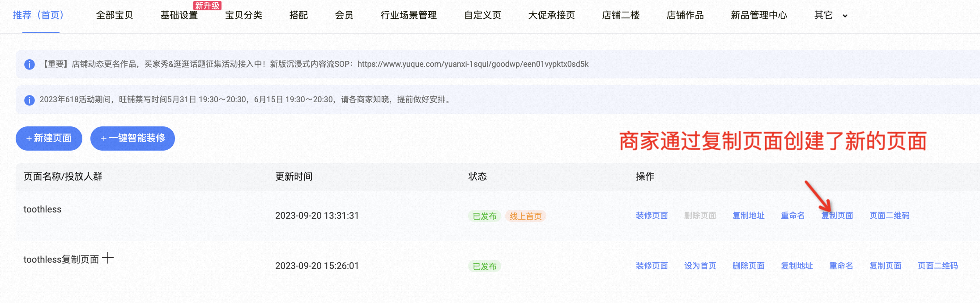Click the 页面名称/投放人群 column header
The height and width of the screenshot is (303, 980).
pos(63,177)
